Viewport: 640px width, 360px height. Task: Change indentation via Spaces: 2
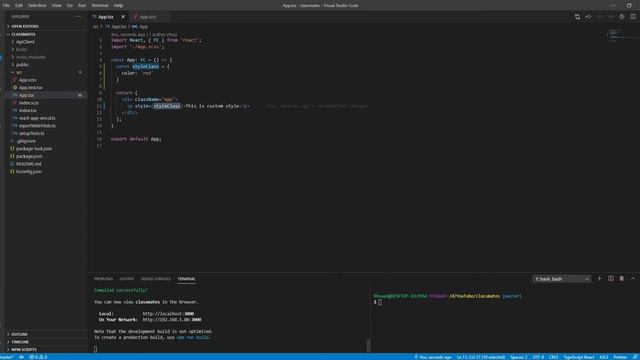click(x=519, y=357)
